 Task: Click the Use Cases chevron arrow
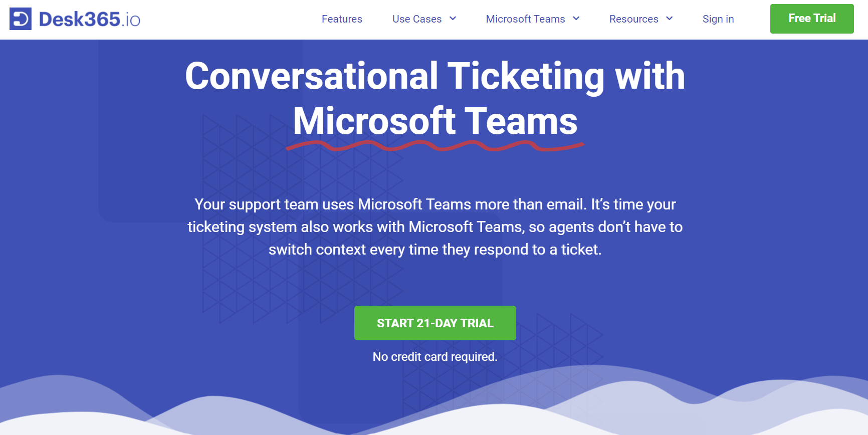point(453,19)
